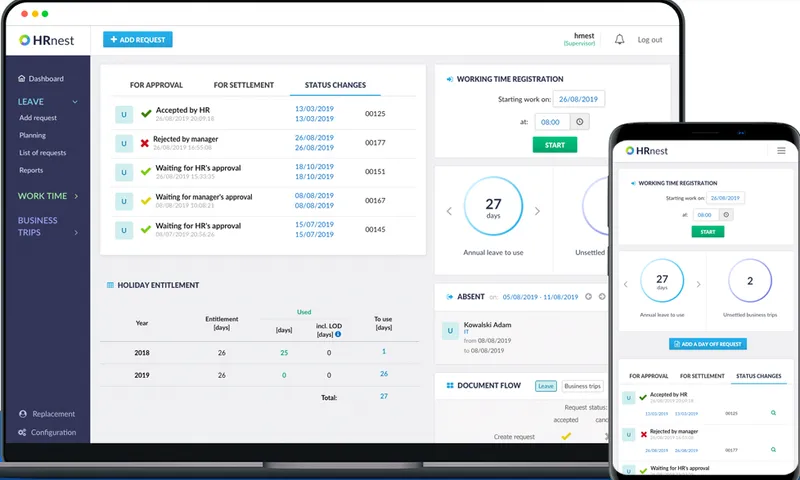
Task: Open Replacement in the sidebar
Action: pos(47,414)
